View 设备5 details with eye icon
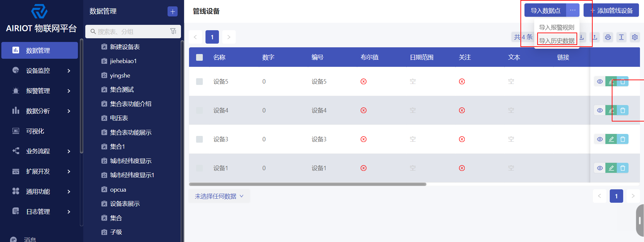This screenshot has width=644, height=242. coord(600,82)
